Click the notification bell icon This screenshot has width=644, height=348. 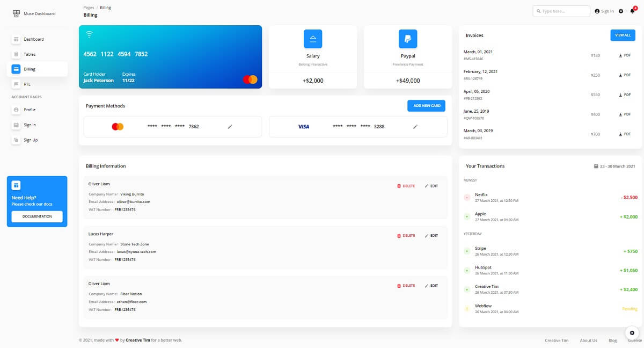[633, 11]
